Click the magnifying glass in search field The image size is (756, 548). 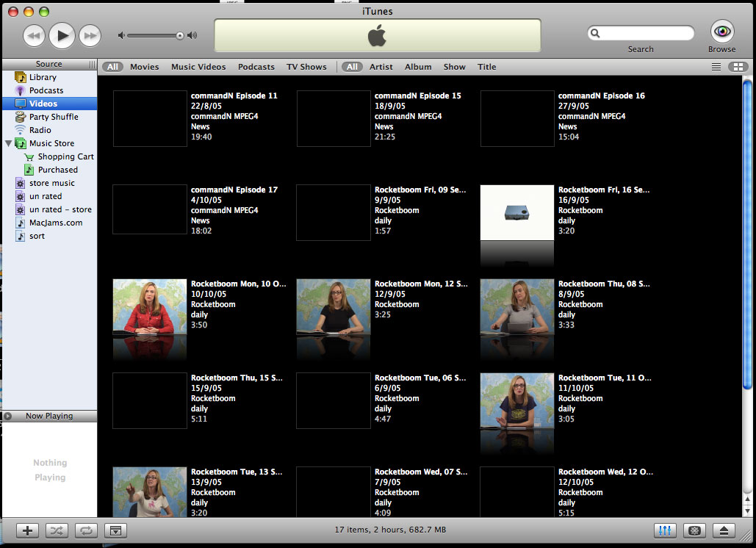click(x=595, y=33)
